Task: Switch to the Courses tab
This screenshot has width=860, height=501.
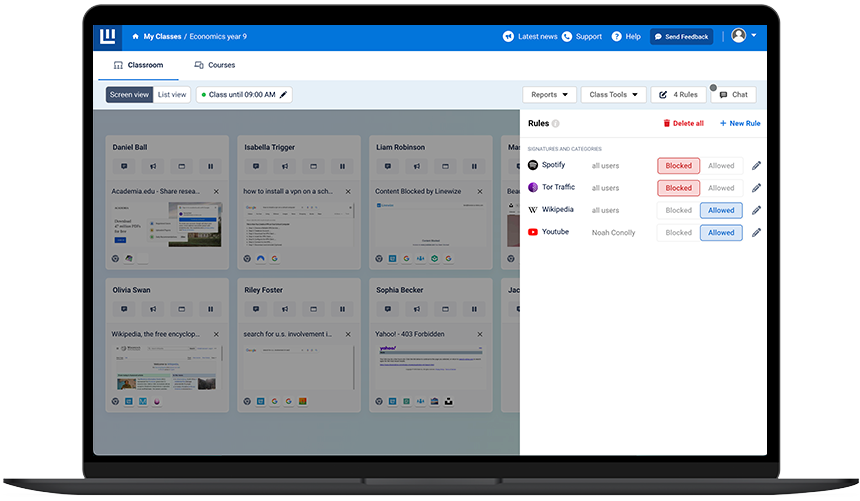Action: pos(215,65)
